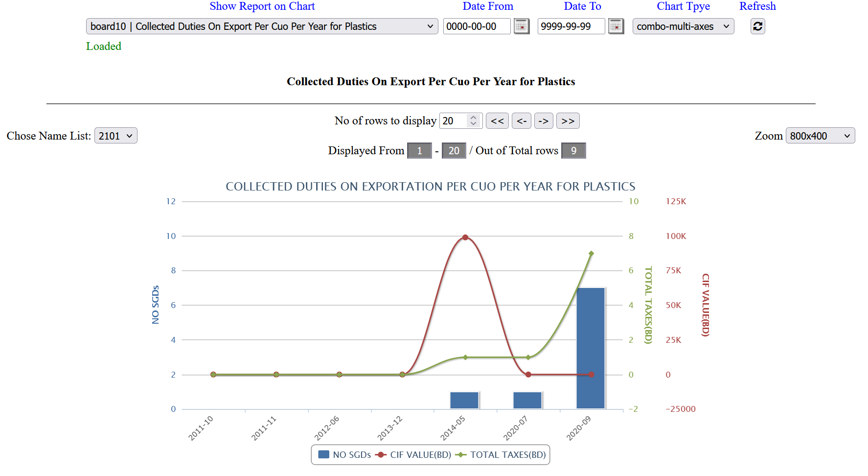Open the Chose Name List dropdown
The height and width of the screenshot is (476, 868).
pos(115,136)
